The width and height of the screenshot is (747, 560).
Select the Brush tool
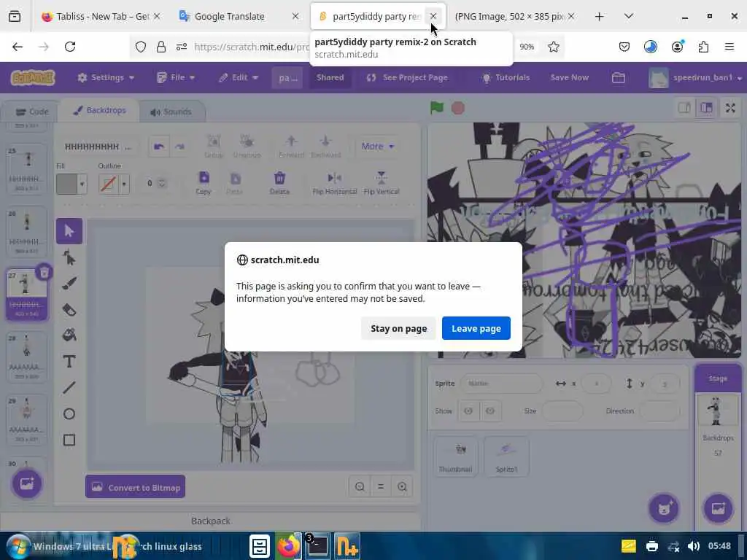pos(69,284)
